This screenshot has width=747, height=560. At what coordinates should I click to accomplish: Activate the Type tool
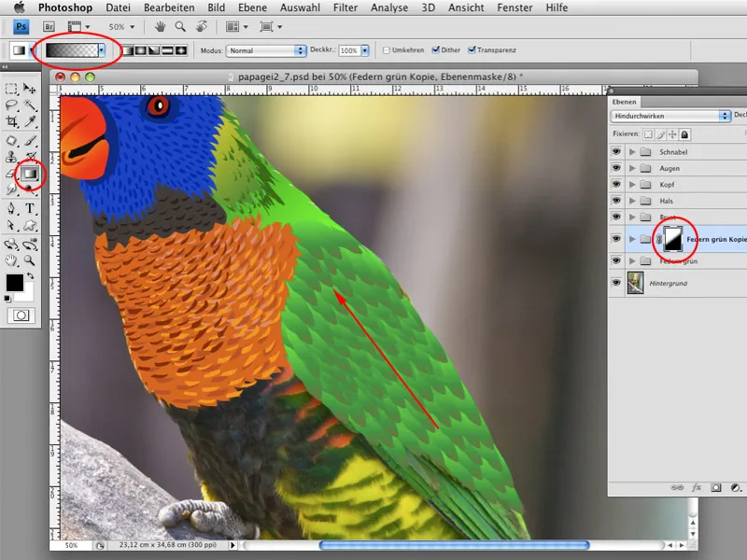[x=30, y=208]
